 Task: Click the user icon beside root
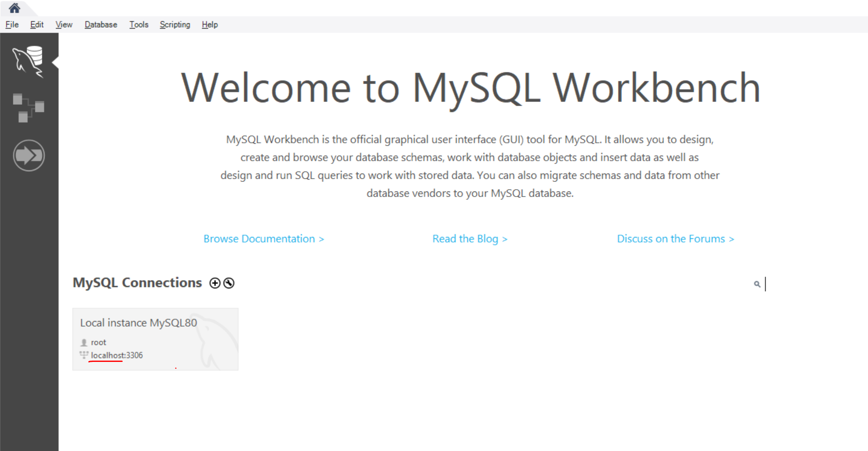(84, 343)
